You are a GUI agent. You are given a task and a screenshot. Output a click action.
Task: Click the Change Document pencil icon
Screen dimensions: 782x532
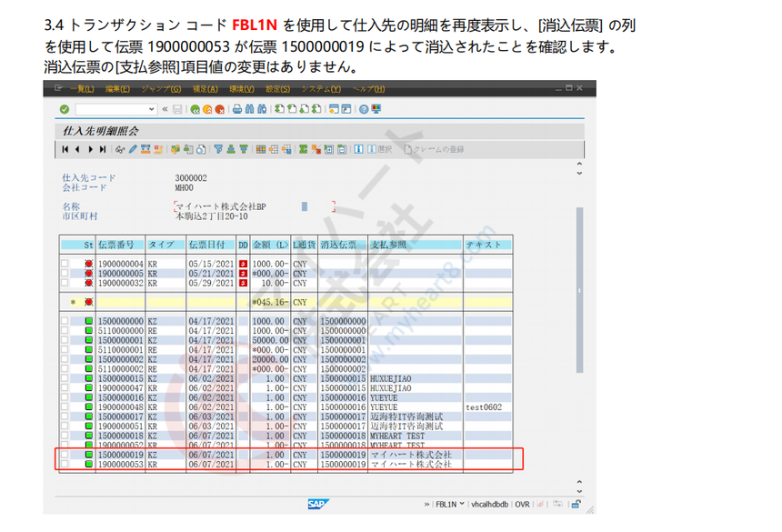(x=133, y=149)
